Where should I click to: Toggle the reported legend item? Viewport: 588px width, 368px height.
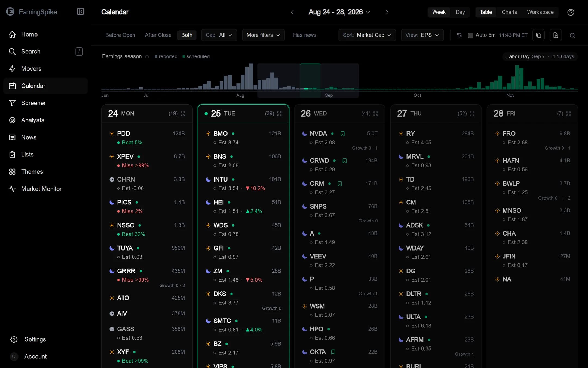[166, 56]
